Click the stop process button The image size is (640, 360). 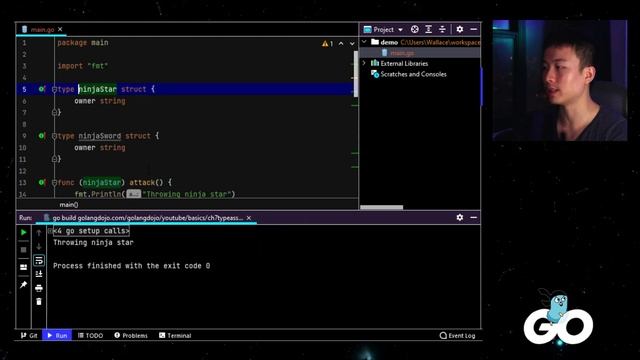(x=24, y=249)
